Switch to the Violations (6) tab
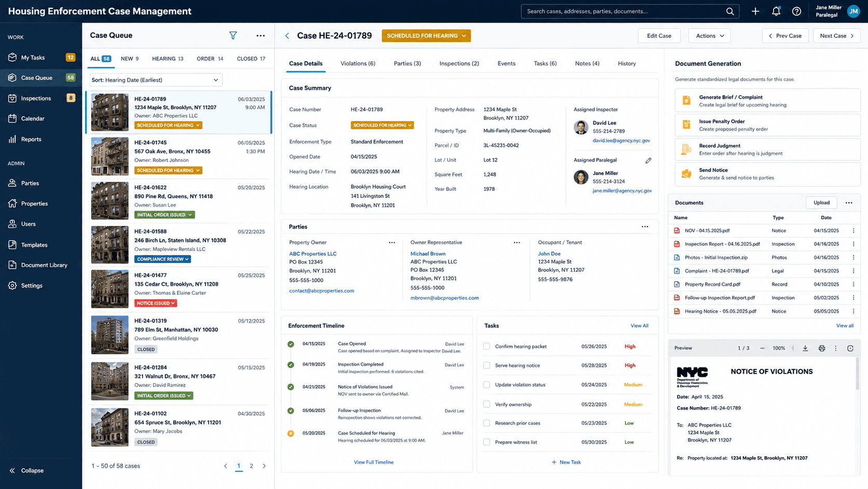 (x=358, y=63)
